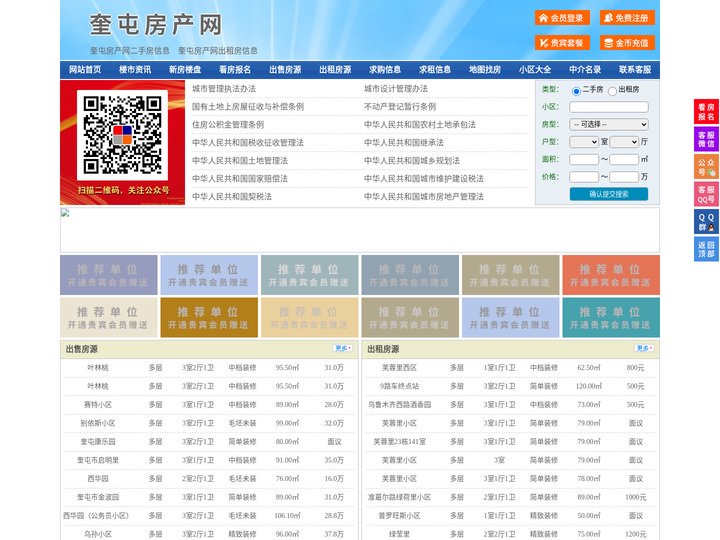Click the 免费注册 free register button
This screenshot has width=720, height=540.
tap(627, 18)
